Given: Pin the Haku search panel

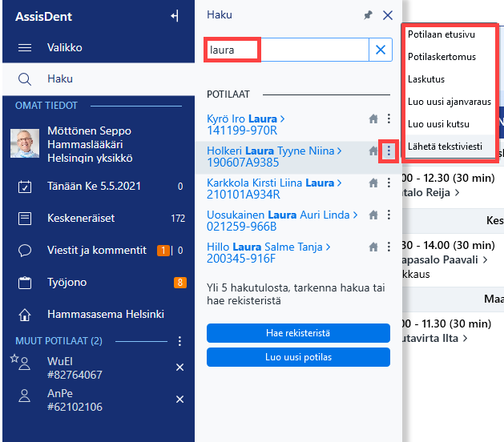Looking at the screenshot, I should [368, 14].
